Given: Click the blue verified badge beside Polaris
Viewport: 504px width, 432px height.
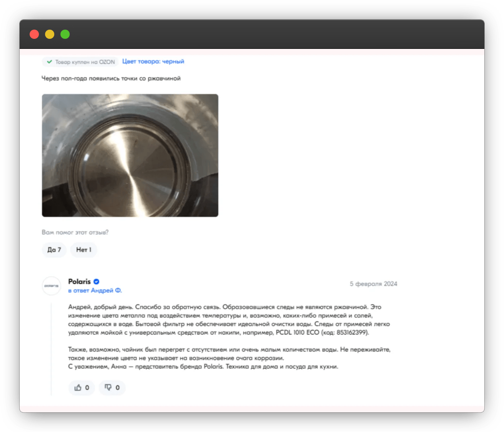Looking at the screenshot, I should [x=96, y=282].
